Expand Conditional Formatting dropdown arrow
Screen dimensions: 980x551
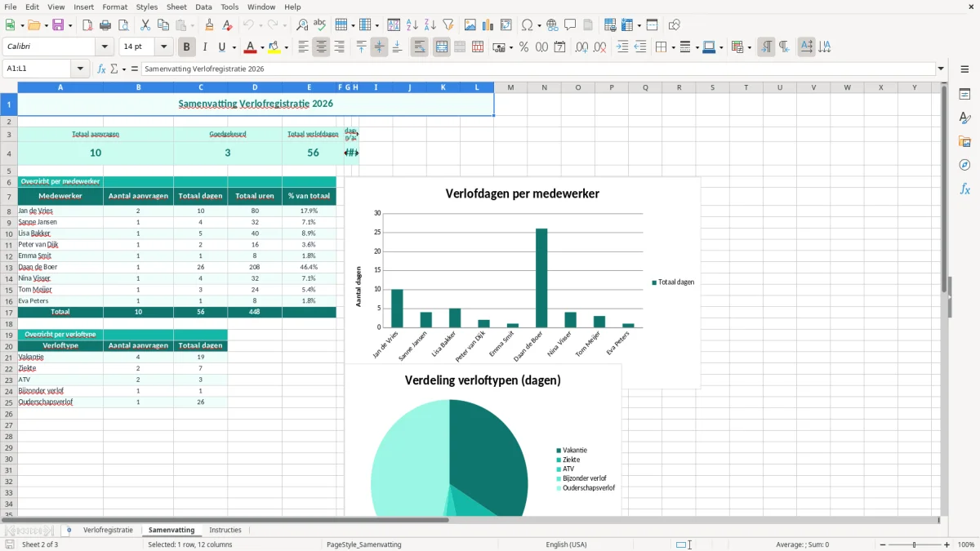(749, 47)
